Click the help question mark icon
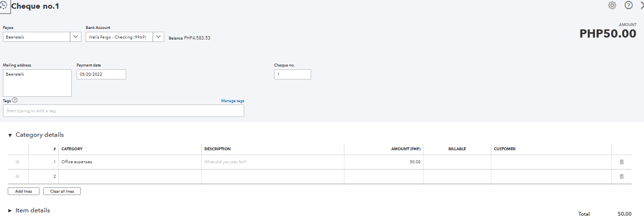 pos(629,5)
